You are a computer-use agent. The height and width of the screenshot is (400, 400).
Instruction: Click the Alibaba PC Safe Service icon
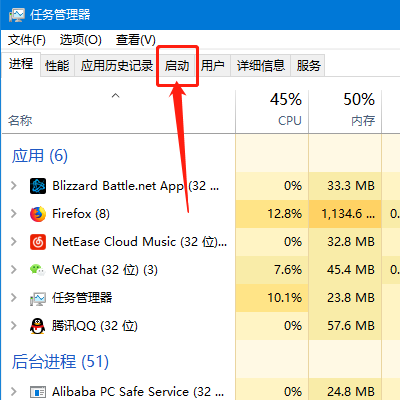tap(38, 392)
